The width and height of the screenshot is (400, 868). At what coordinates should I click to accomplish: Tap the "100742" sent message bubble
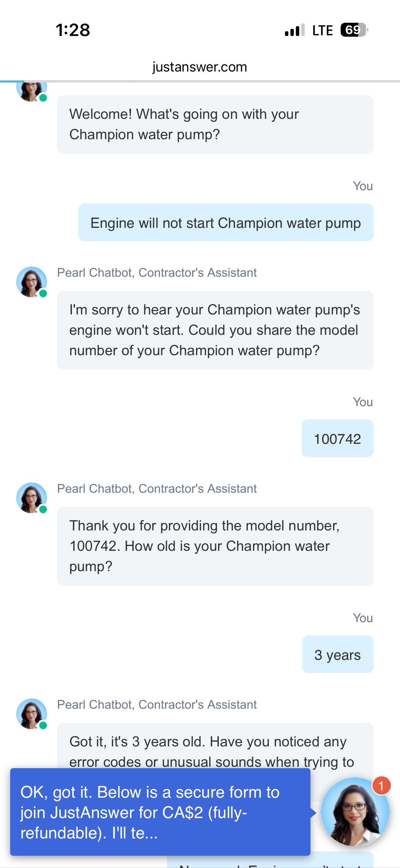point(337,438)
